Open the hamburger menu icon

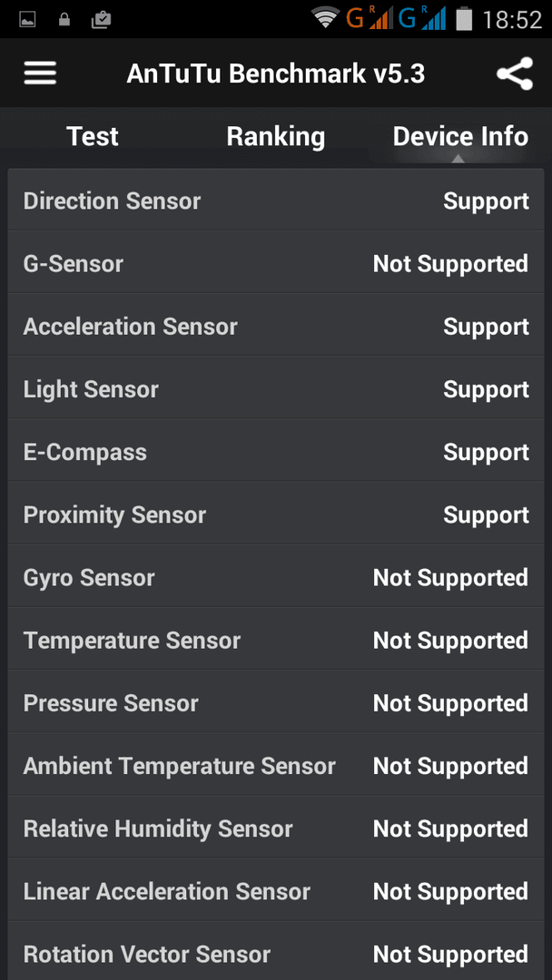pos(40,73)
